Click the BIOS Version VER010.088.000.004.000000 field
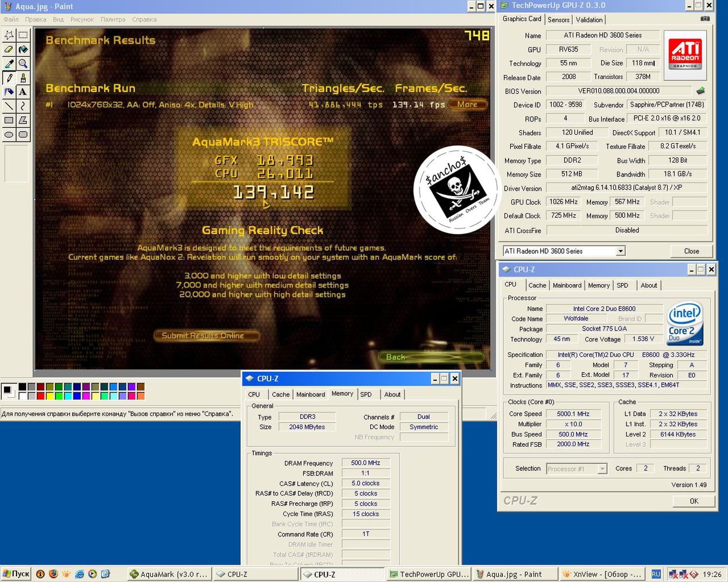 tap(619, 91)
